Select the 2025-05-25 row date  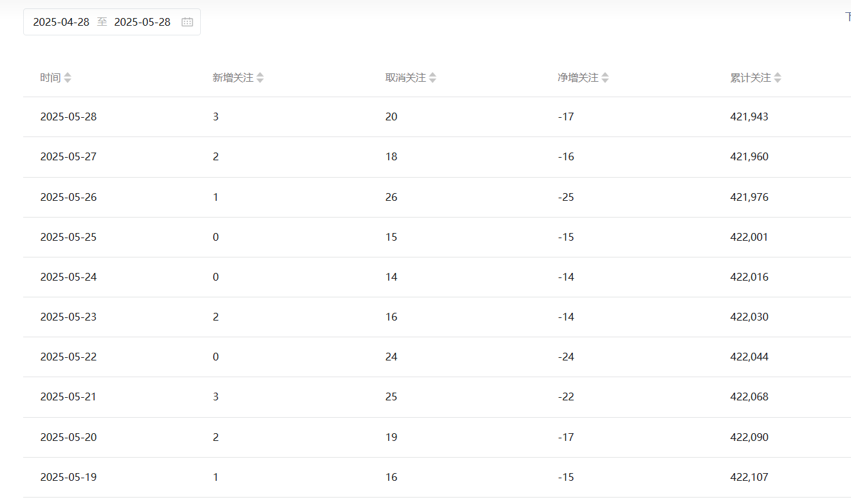(68, 237)
